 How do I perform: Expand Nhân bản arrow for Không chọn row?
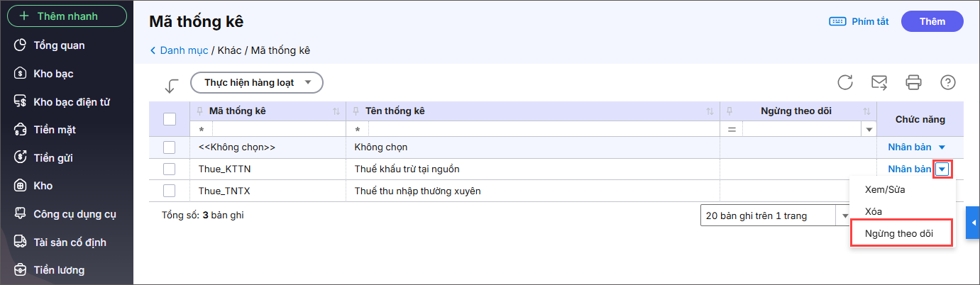click(942, 147)
